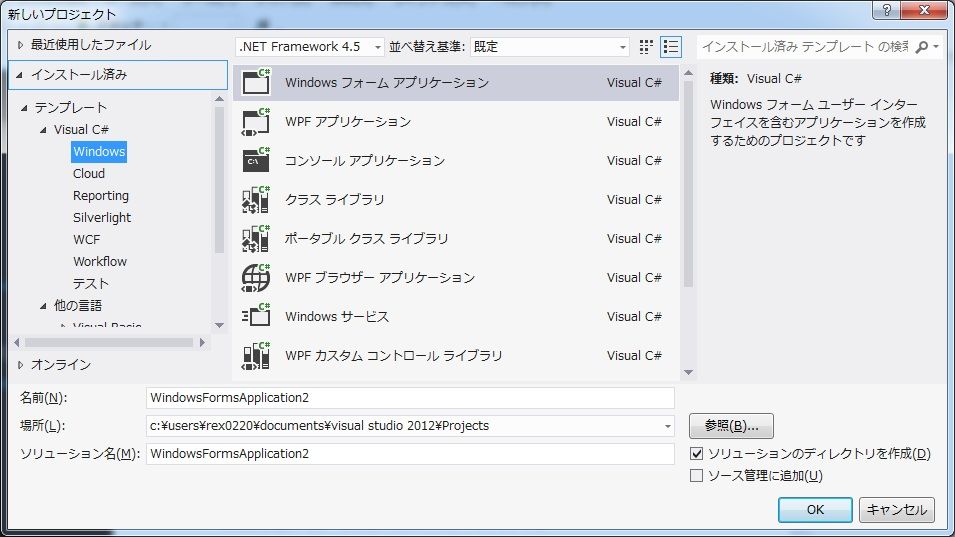955x537 pixels.
Task: Toggle ソリューションのディレクトリを作成 checkbox
Action: 697,454
